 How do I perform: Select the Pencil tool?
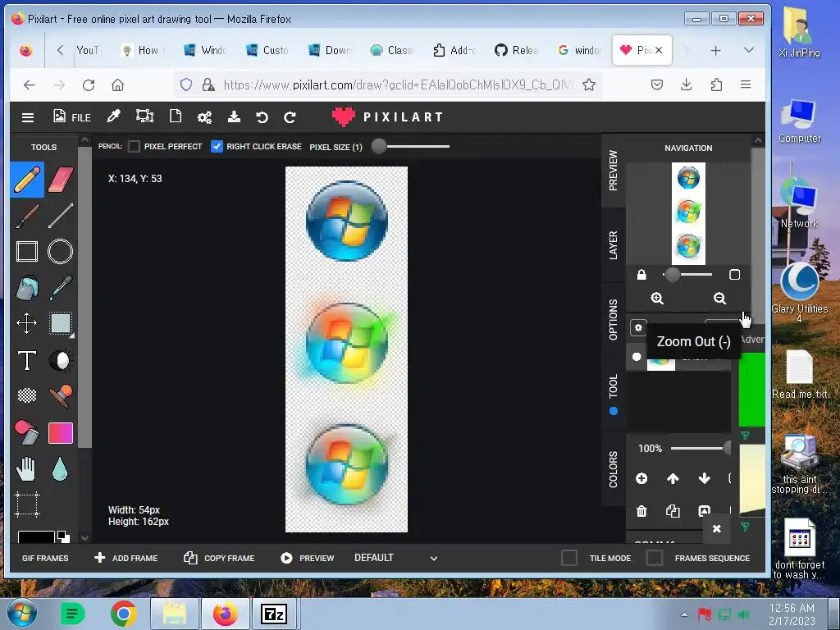(27, 180)
